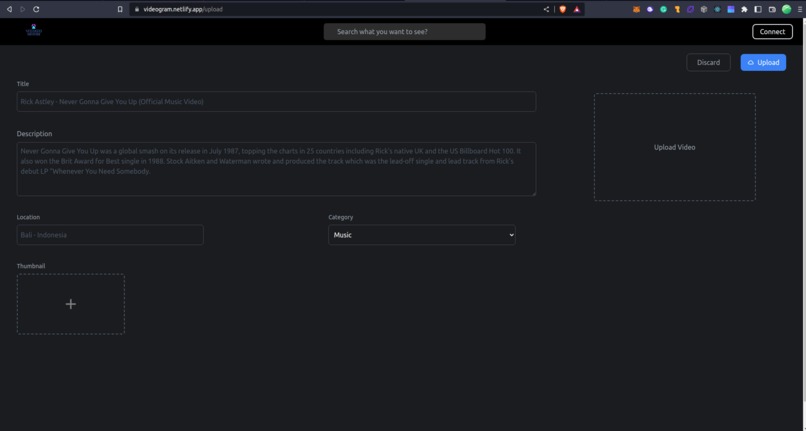Click the green profile avatar

point(786,9)
